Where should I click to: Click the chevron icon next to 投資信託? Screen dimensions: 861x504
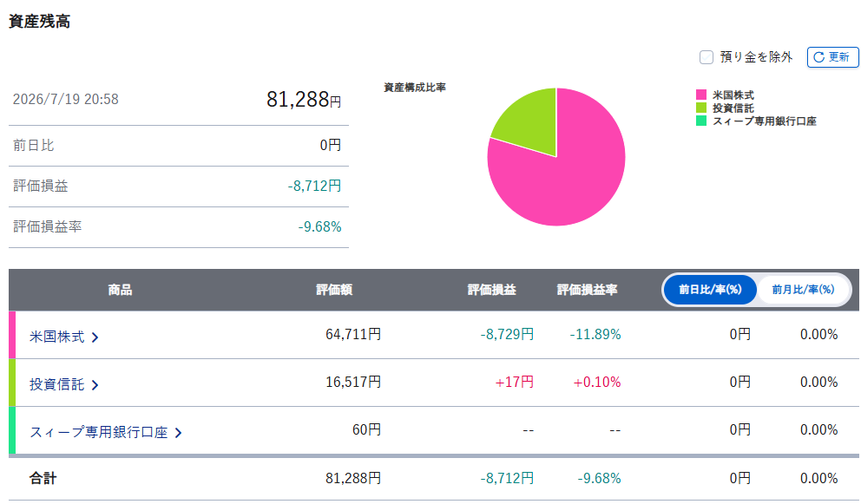click(x=95, y=385)
